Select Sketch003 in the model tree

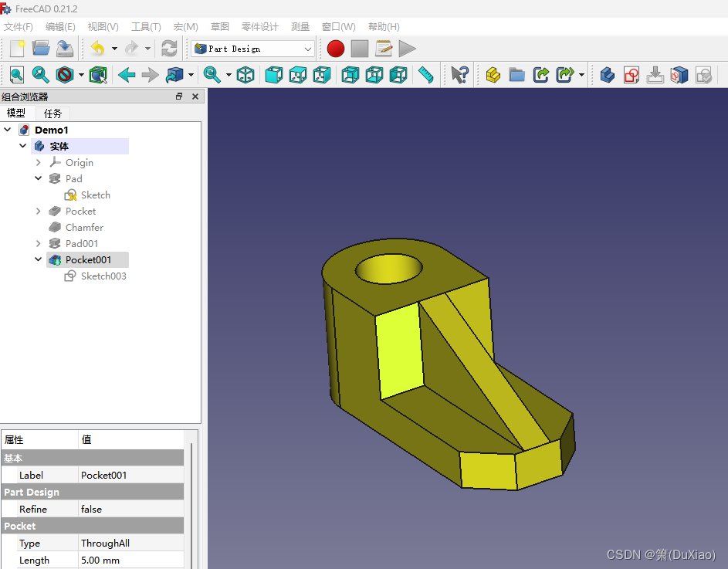point(103,276)
